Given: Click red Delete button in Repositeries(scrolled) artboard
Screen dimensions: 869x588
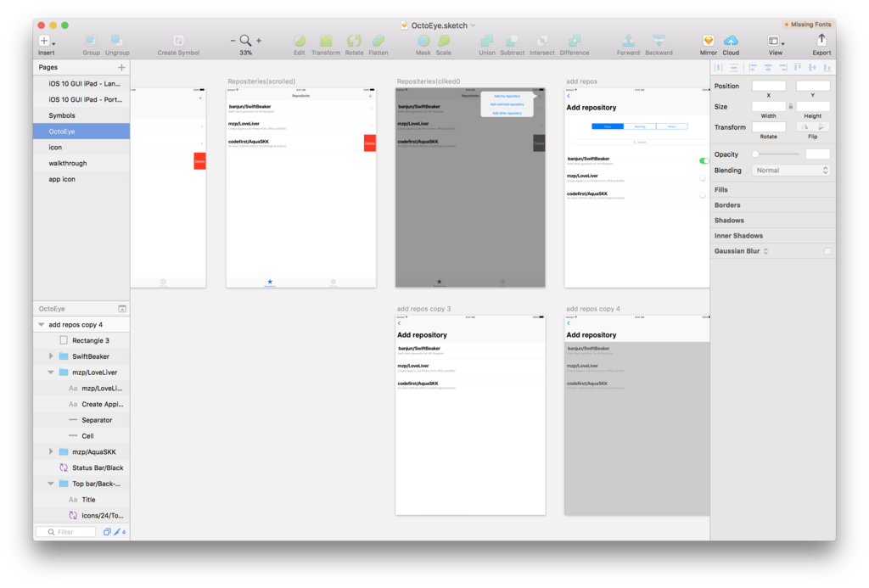Looking at the screenshot, I should point(370,143).
